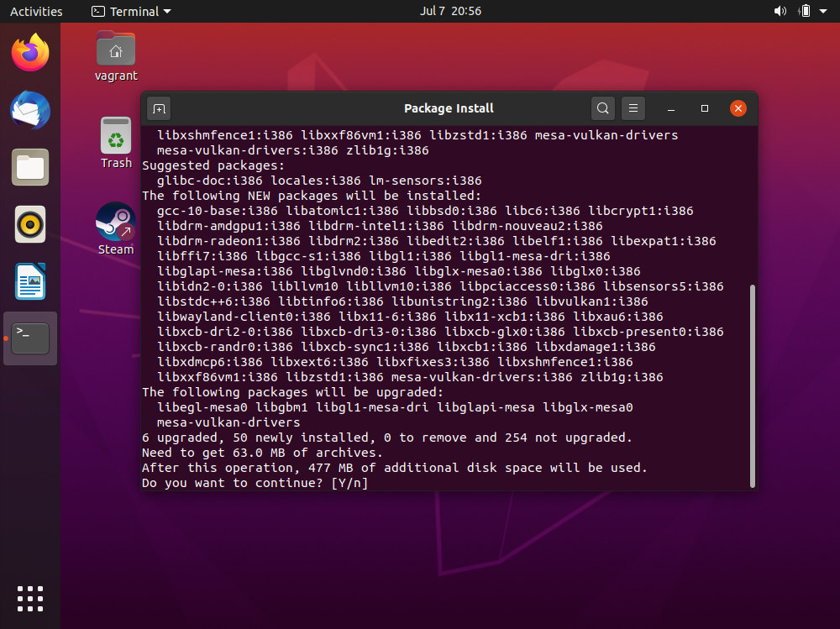Click 'libegl-mesa0' package name

pyautogui.click(x=202, y=407)
